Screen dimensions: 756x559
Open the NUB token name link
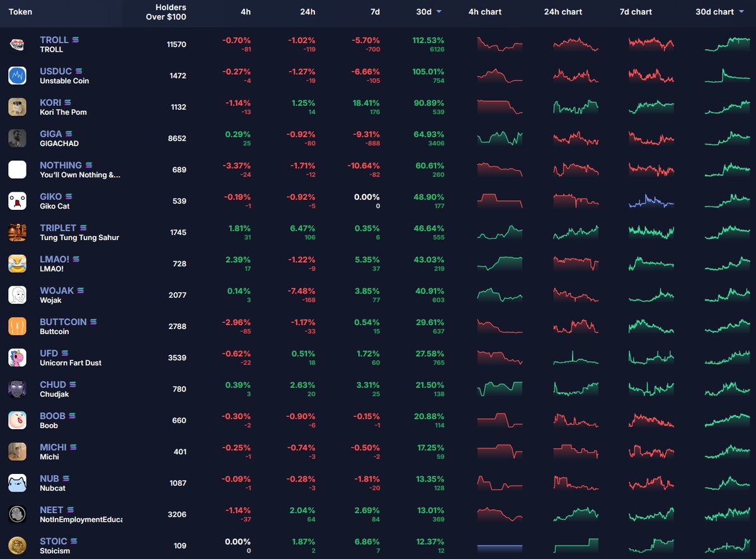coord(50,479)
